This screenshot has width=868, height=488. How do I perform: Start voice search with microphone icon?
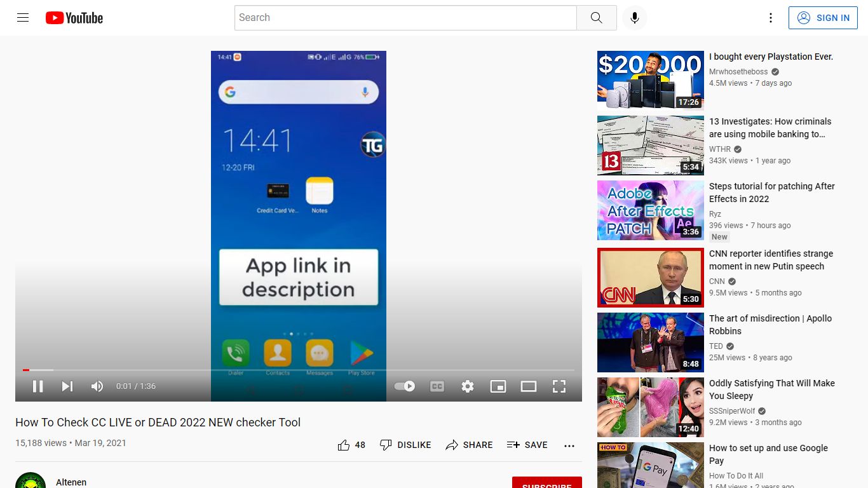pos(634,18)
